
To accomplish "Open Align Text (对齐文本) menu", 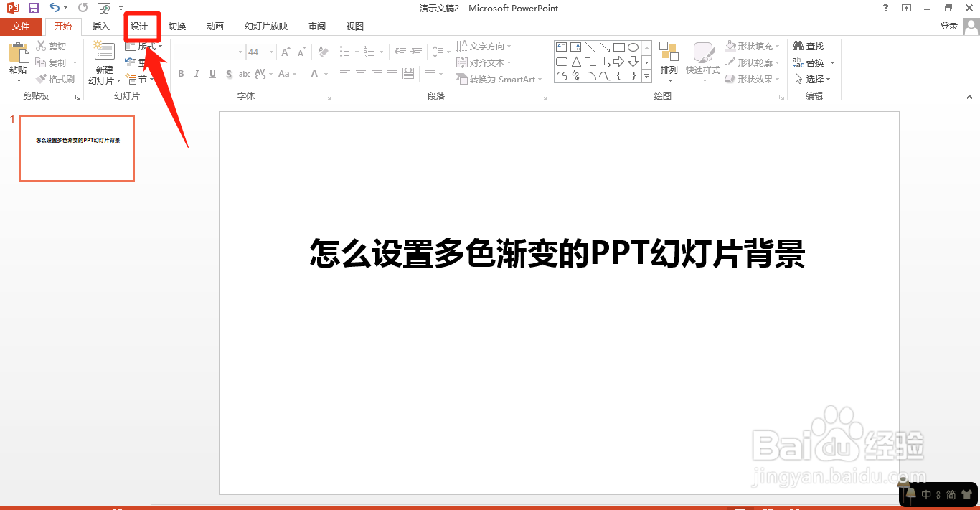I will click(484, 62).
